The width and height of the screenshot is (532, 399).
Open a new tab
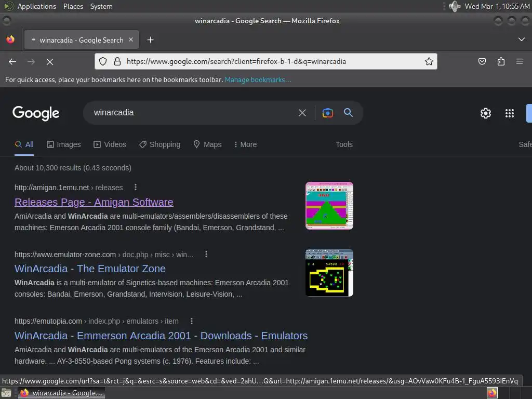point(150,40)
